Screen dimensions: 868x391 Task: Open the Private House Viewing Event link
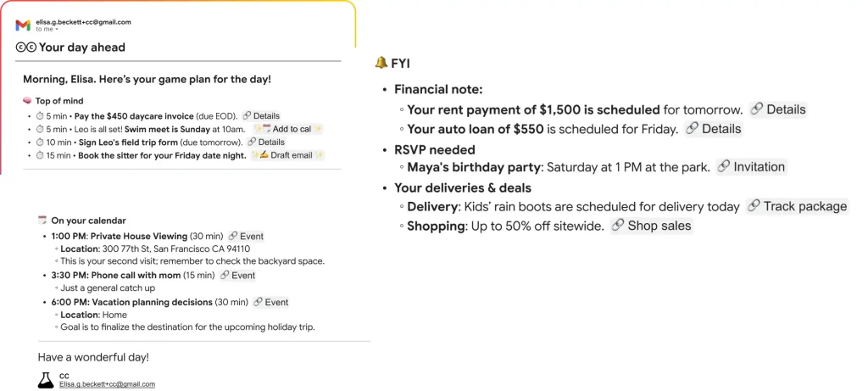tap(247, 236)
